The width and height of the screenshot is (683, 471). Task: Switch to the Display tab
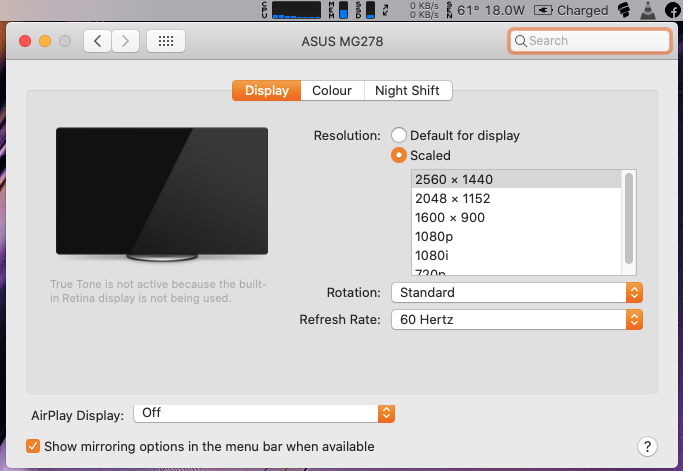coord(267,91)
